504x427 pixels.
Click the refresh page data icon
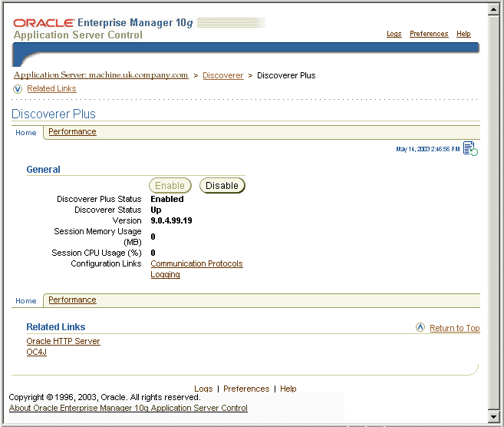[470, 149]
